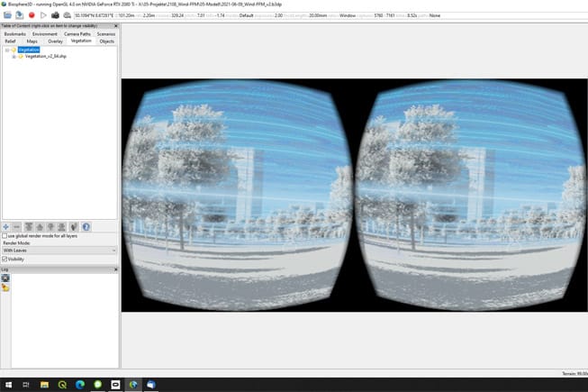Click the open project folder icon
The image size is (588, 392).
pyautogui.click(x=7, y=15)
